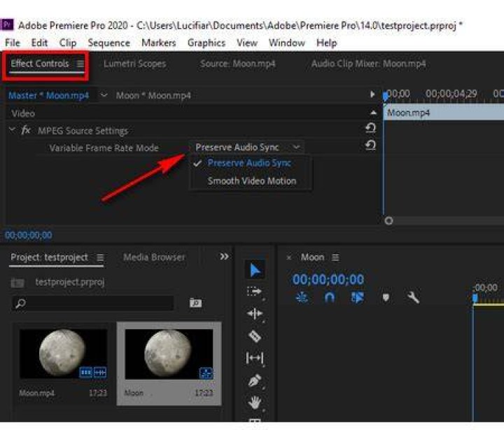The width and height of the screenshot is (504, 430).
Task: Toggle Snap magnet in Moon timeline
Action: pyautogui.click(x=330, y=298)
